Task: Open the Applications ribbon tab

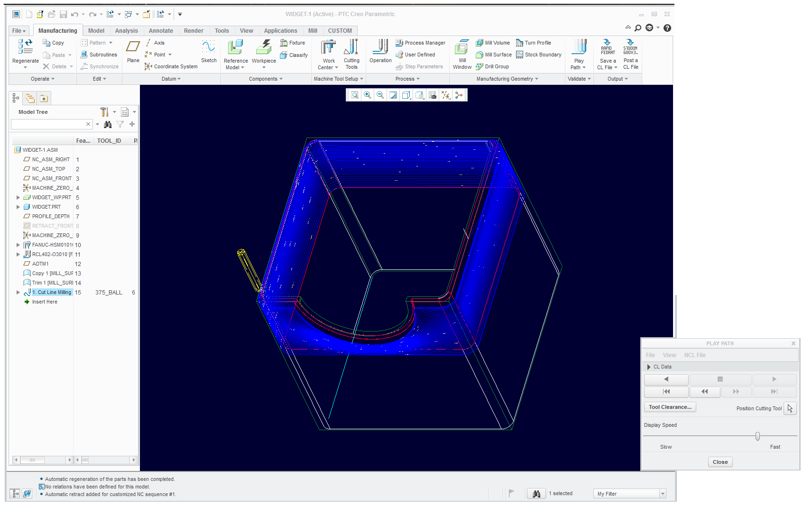Action: pos(280,31)
